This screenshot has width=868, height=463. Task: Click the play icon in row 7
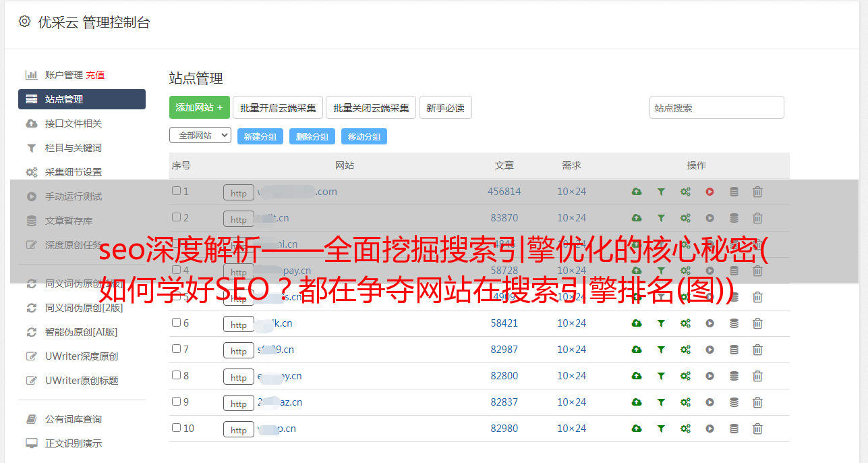pyautogui.click(x=710, y=350)
